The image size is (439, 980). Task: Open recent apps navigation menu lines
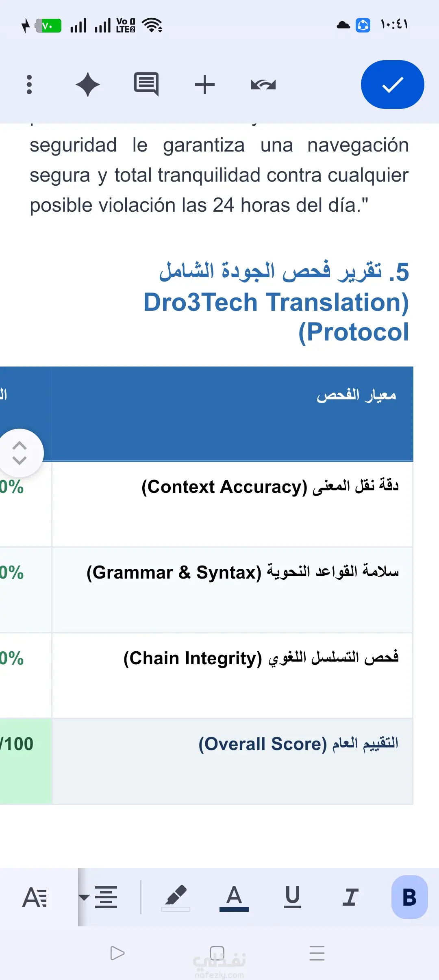coord(317,953)
